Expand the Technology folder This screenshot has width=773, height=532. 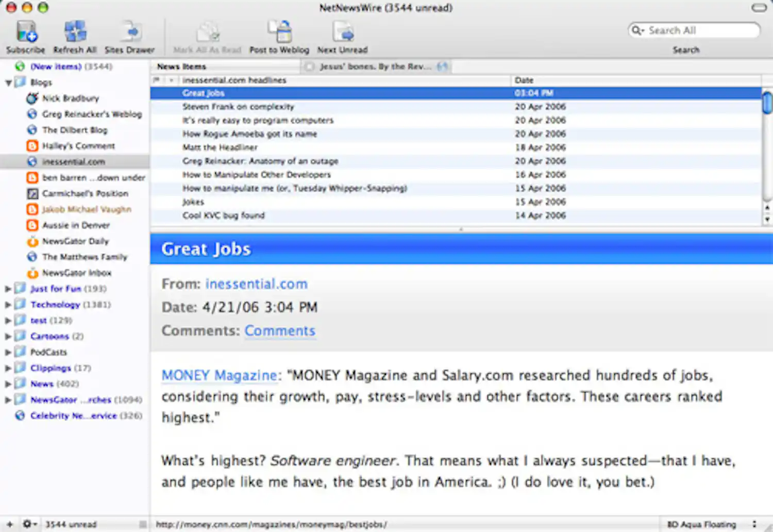pos(7,304)
